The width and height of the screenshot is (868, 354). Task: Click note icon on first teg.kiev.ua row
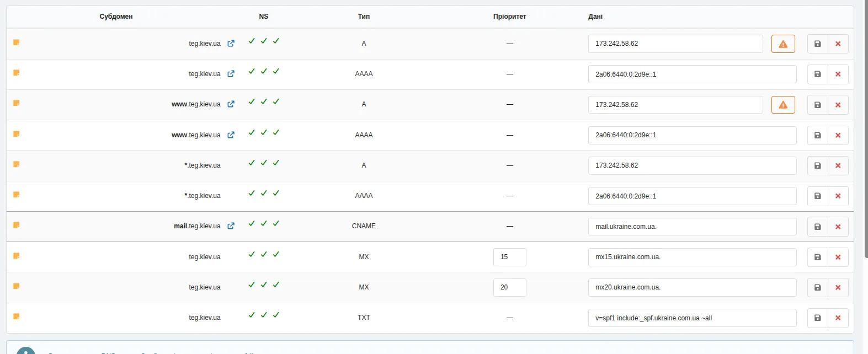pyautogui.click(x=17, y=42)
